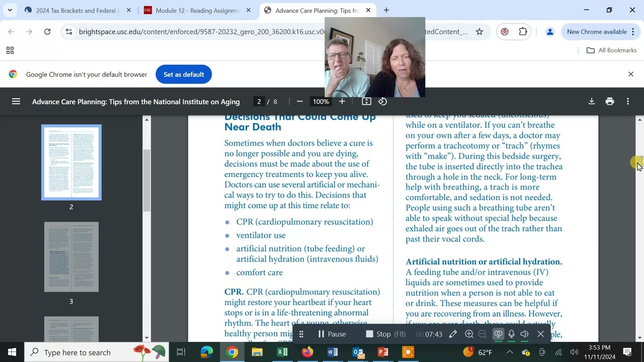Close the 2024 Tax Brackets tab
The height and width of the screenshot is (362, 644).
(x=129, y=10)
